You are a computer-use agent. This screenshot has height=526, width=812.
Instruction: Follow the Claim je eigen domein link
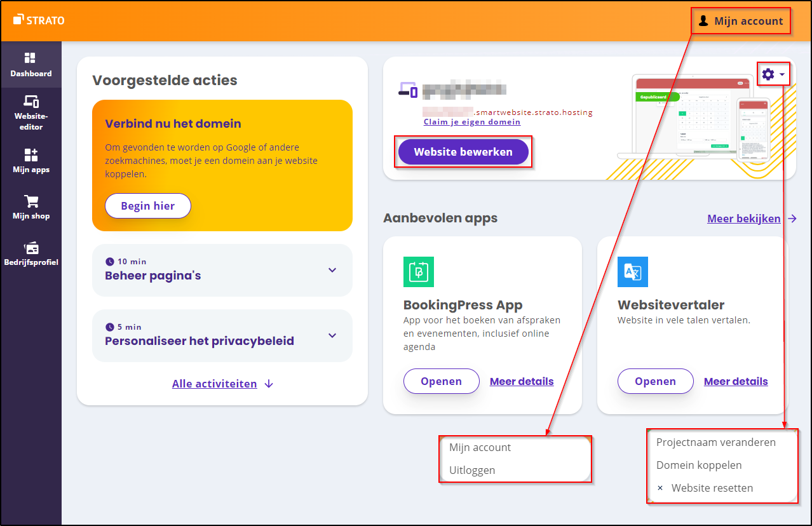(x=471, y=122)
